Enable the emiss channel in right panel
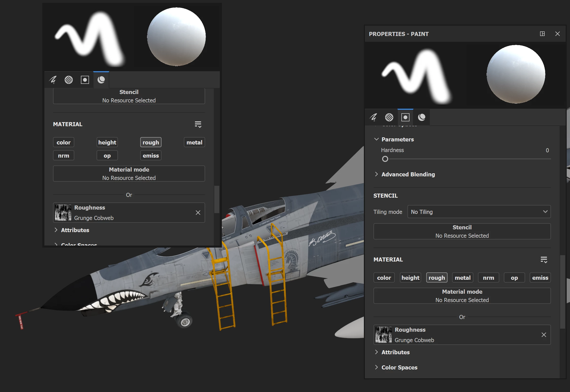Viewport: 570px width, 392px height. [x=540, y=278]
